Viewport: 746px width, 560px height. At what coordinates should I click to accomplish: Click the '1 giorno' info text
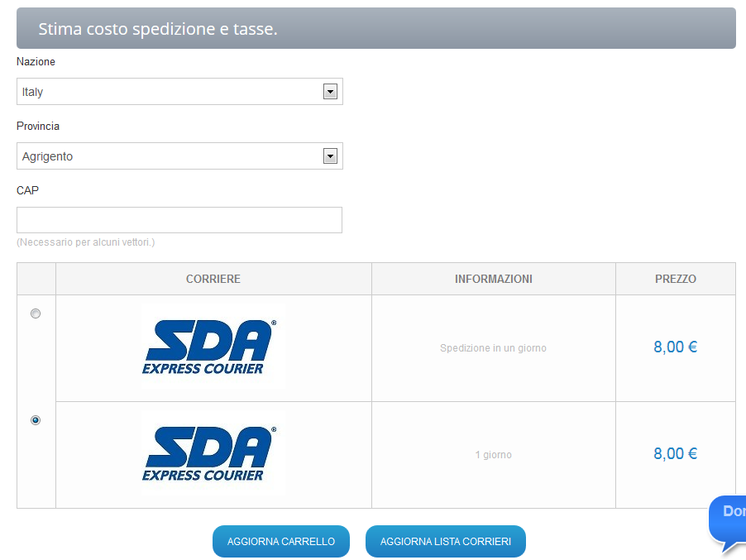494,455
